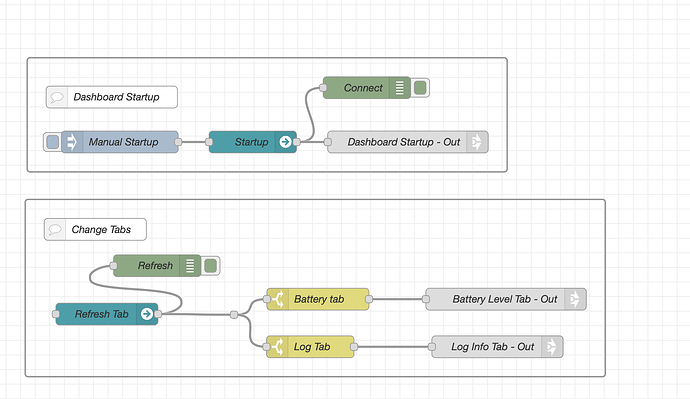Toggle the Refresh debug node output button
Viewport: 690px width, 399px height.
point(210,266)
